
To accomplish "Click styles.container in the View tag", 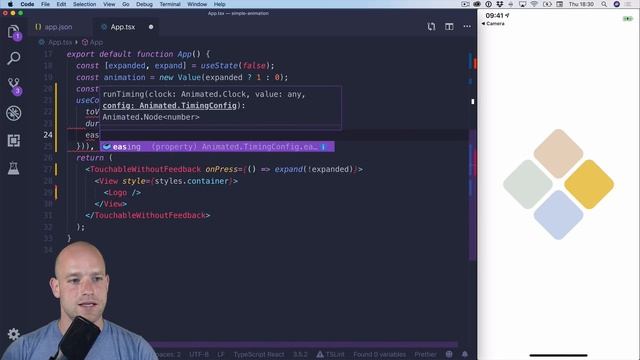I will coord(191,181).
